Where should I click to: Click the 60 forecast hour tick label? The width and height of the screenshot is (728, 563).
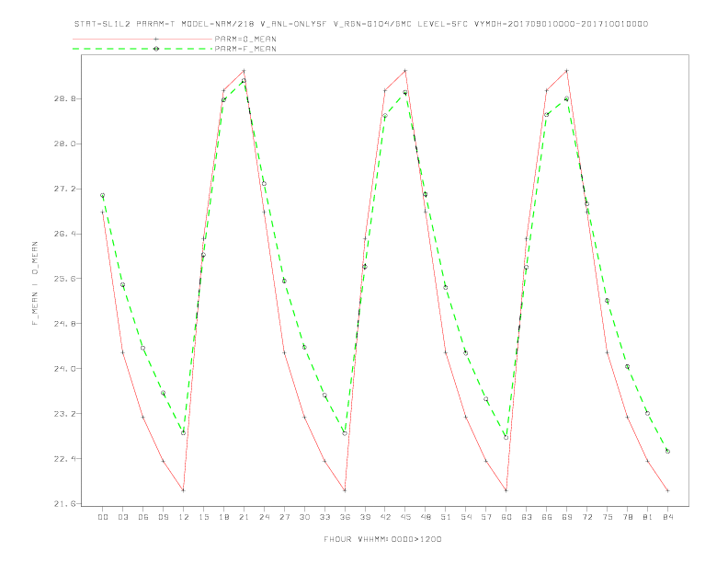[x=506, y=517]
